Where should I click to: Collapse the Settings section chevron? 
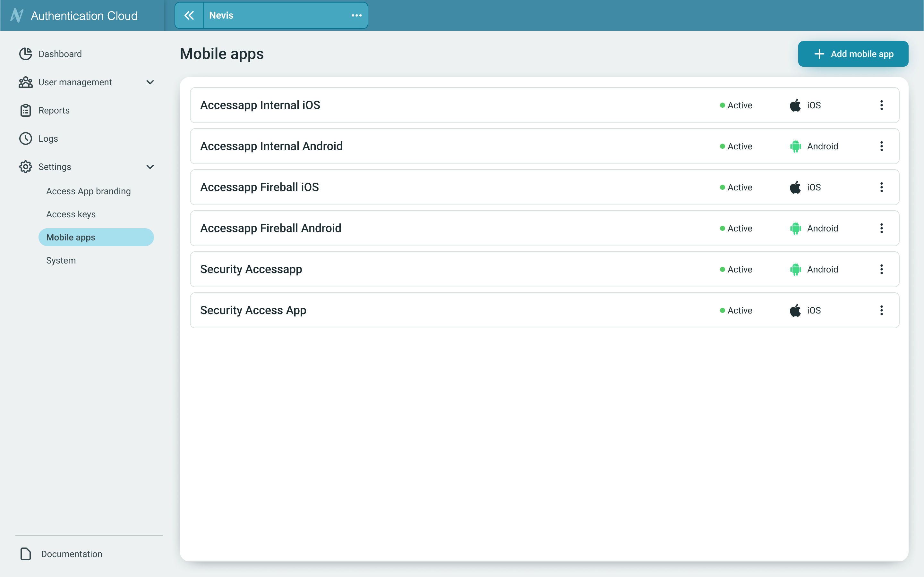(150, 167)
